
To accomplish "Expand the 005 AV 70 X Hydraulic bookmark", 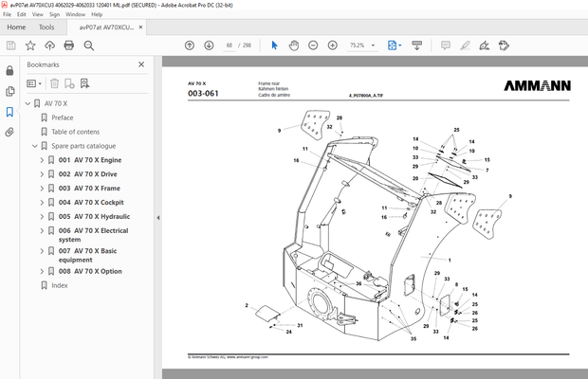I will click(42, 216).
